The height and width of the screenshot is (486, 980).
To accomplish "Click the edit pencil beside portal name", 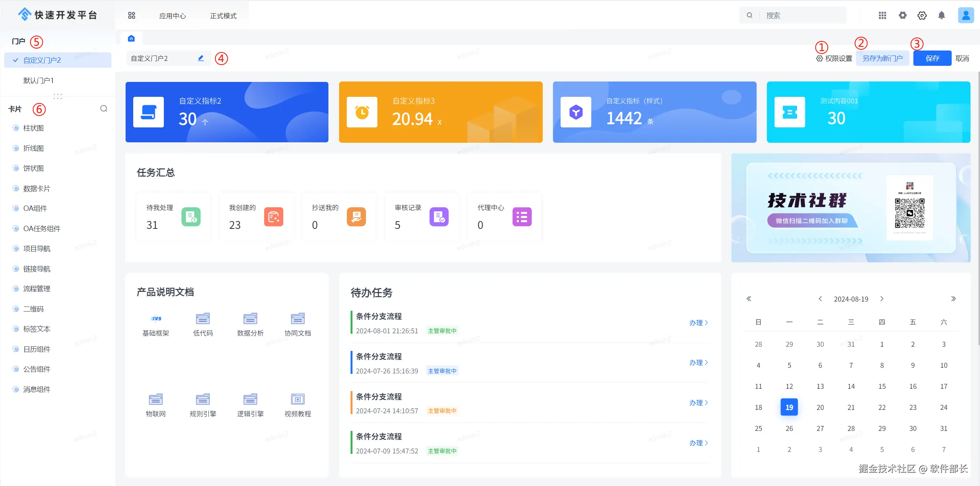I will (x=201, y=58).
